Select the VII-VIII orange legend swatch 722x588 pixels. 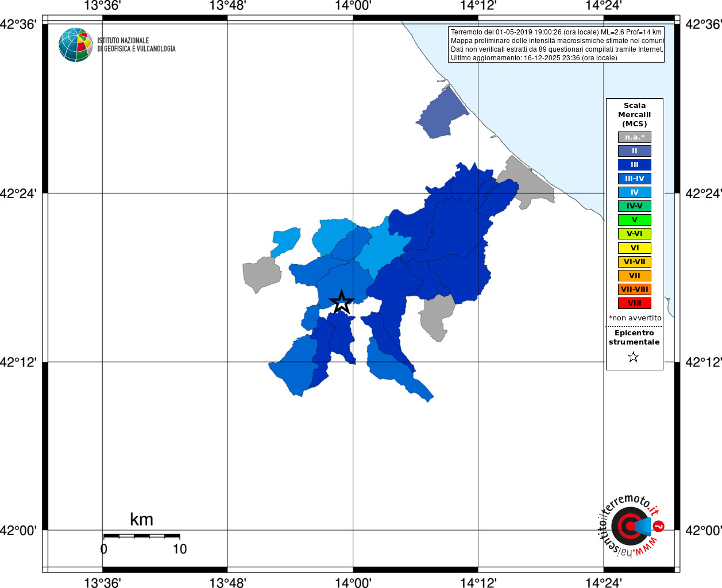(635, 289)
